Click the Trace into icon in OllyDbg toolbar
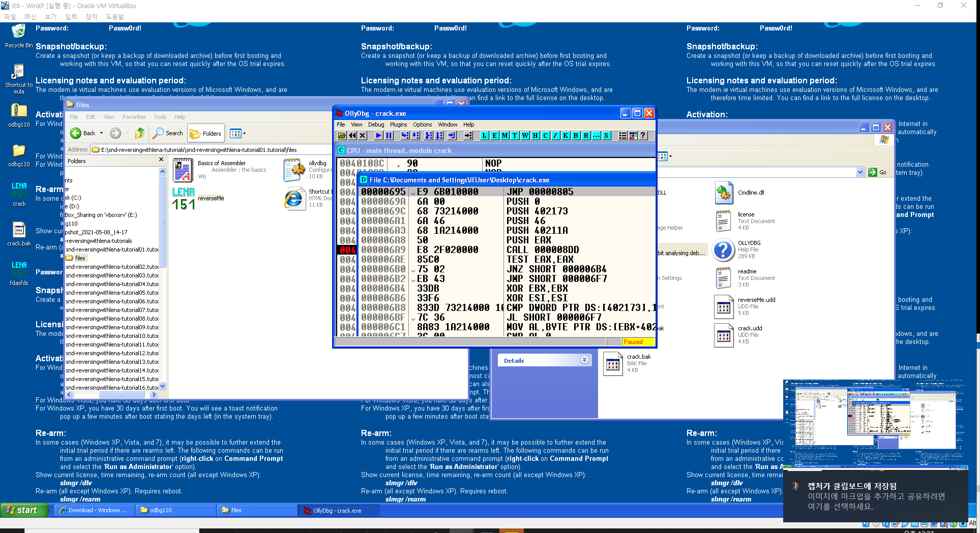The image size is (980, 533). 428,135
